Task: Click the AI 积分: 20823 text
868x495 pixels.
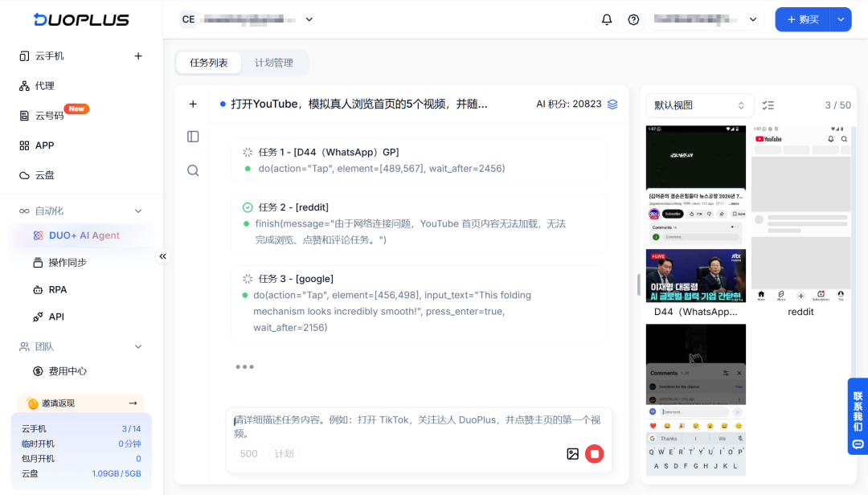Action: coord(568,104)
